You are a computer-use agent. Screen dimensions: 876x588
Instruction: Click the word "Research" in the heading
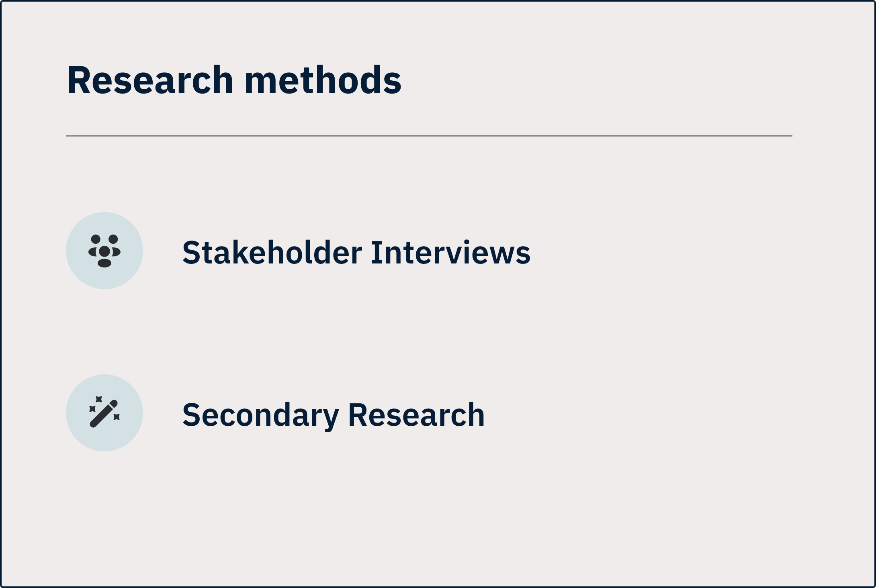150,80
